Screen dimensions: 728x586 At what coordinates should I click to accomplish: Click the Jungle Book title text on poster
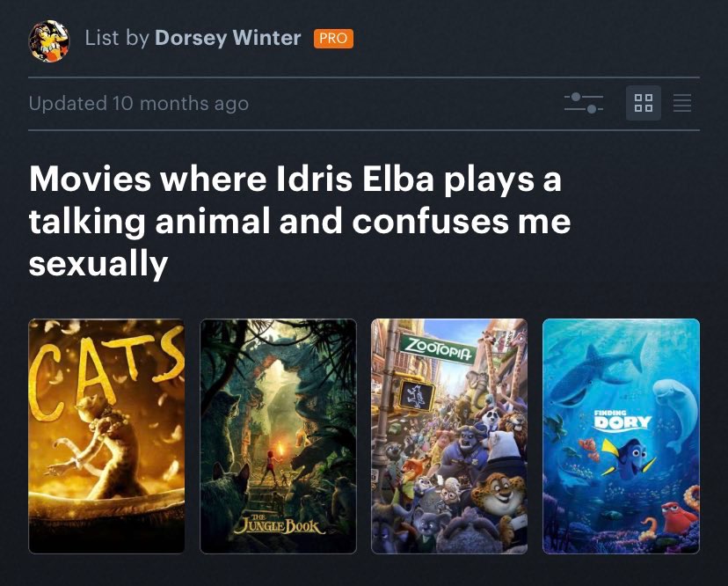coord(279,524)
